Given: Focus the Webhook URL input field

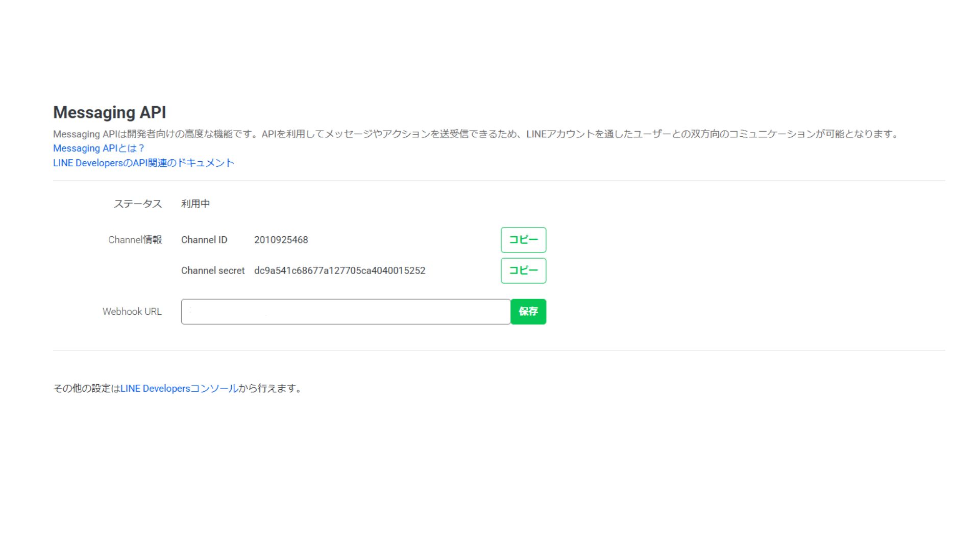Looking at the screenshot, I should coord(346,312).
